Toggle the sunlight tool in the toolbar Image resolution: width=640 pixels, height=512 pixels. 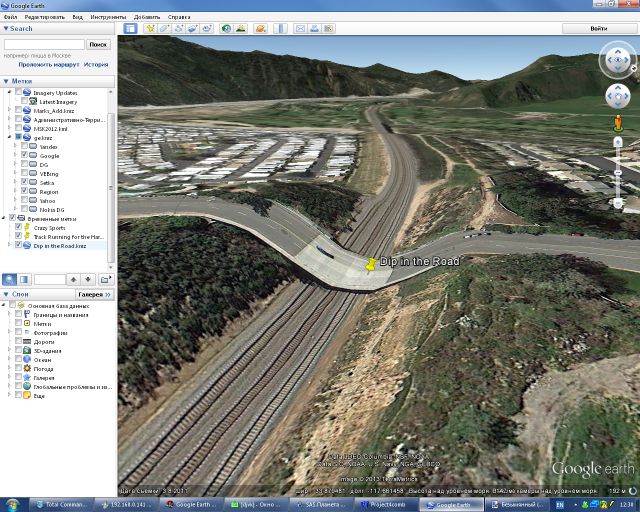(x=241, y=29)
